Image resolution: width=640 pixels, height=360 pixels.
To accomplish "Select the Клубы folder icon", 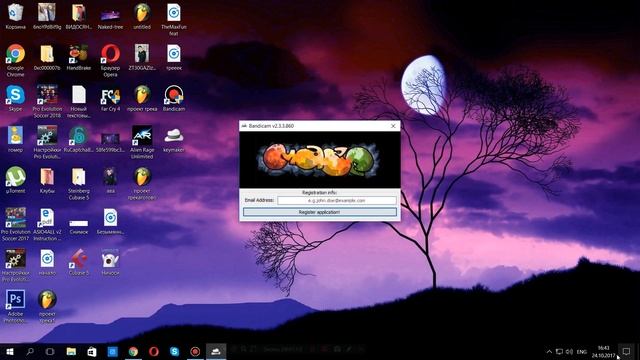I will point(47,180).
